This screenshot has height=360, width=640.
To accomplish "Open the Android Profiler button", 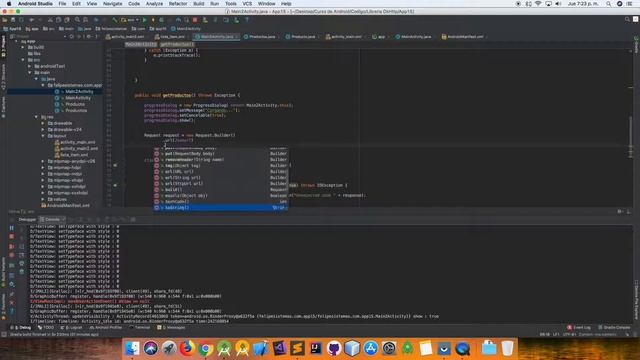I will [x=106, y=328].
